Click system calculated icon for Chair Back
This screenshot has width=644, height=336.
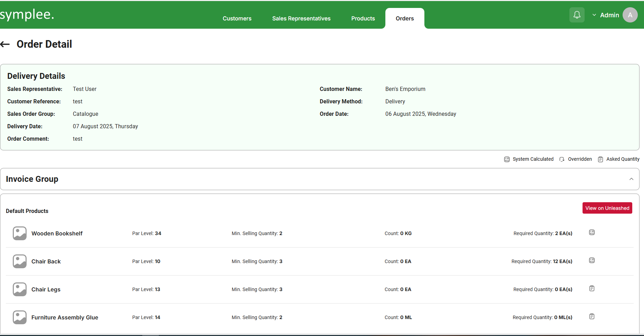(592, 261)
